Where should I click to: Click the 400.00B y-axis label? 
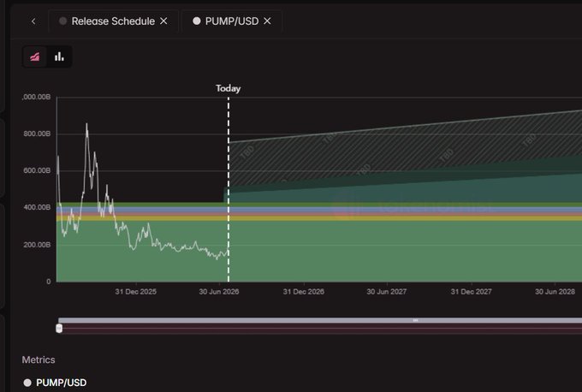click(37, 207)
